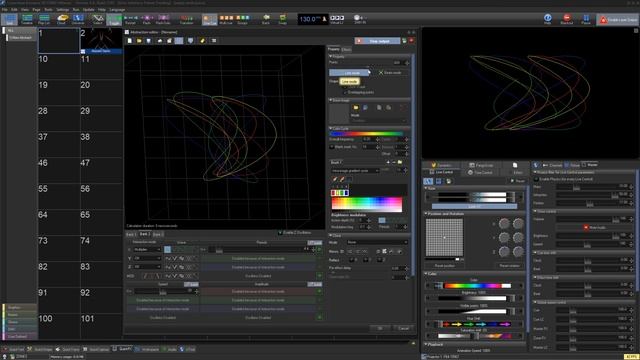Open QuickShape tab at bottom

point(40,349)
